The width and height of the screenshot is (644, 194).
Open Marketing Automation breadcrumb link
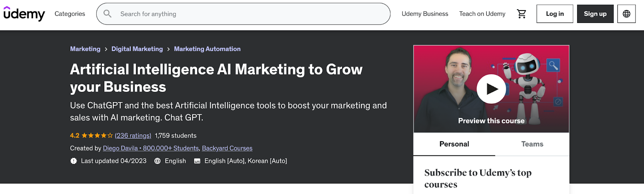pyautogui.click(x=207, y=49)
